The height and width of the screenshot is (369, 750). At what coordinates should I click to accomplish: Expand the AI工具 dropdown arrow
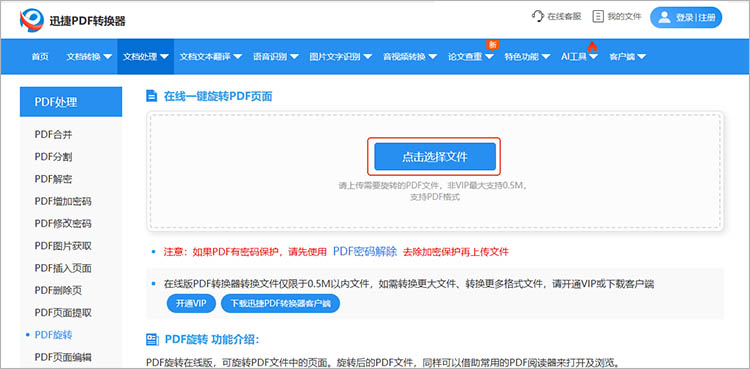(x=593, y=56)
